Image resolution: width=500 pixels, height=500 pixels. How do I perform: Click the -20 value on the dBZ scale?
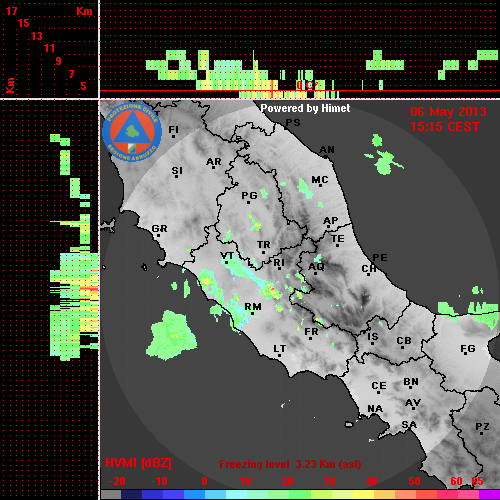[x=117, y=481]
